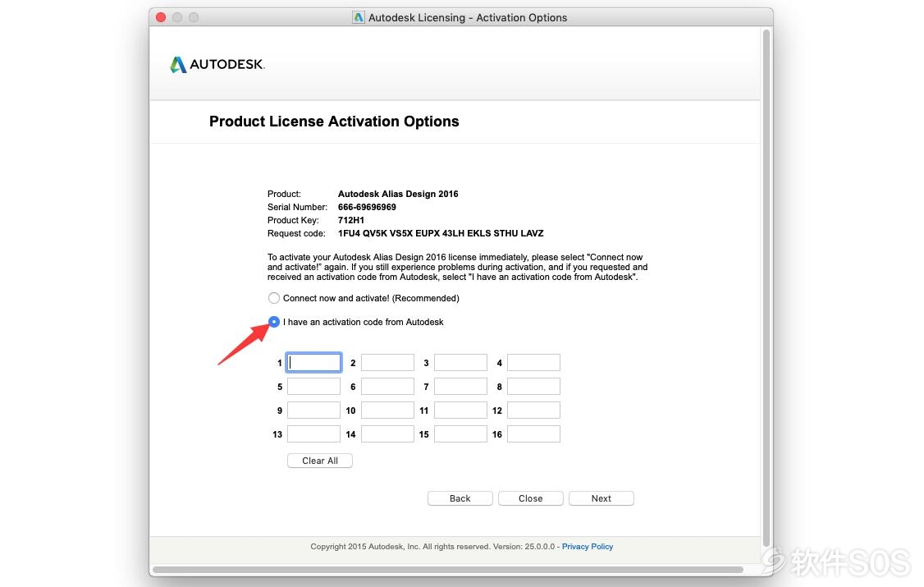Click the Autodesk icon in title bar
The width and height of the screenshot is (924, 587).
359,18
